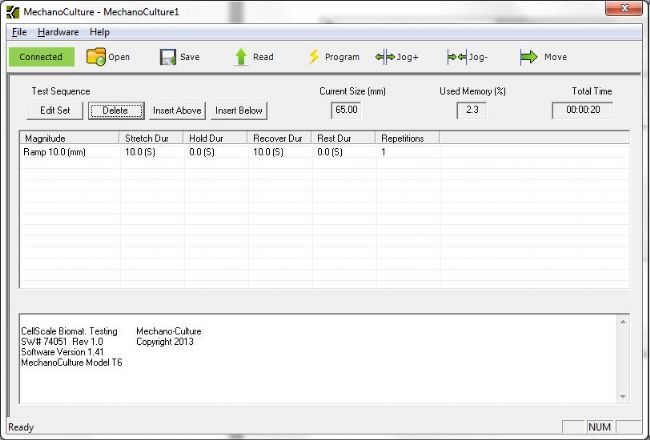Click the Program lightning bolt icon

[314, 57]
